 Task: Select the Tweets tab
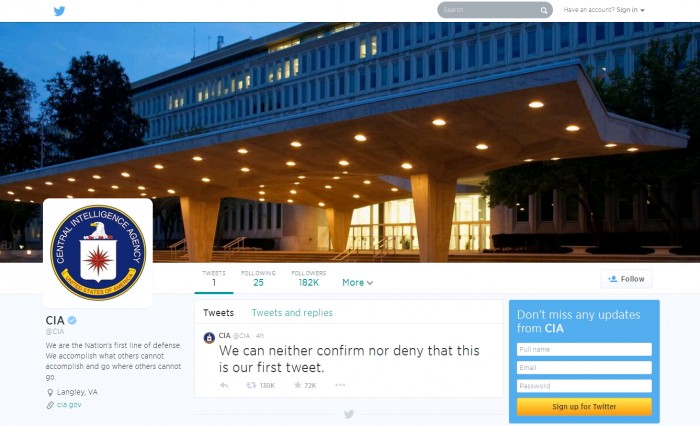pos(218,313)
